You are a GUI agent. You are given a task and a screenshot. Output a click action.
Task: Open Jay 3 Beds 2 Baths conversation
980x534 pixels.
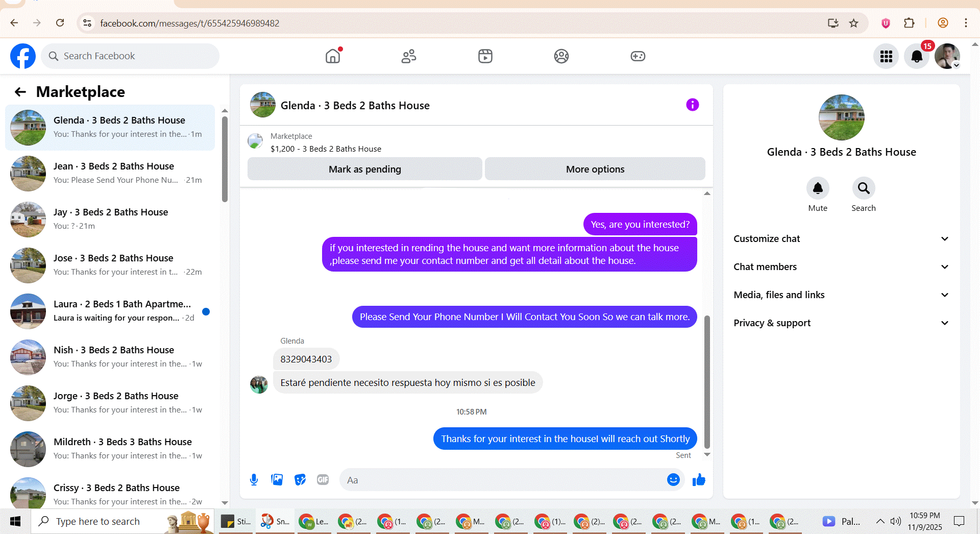(110, 220)
